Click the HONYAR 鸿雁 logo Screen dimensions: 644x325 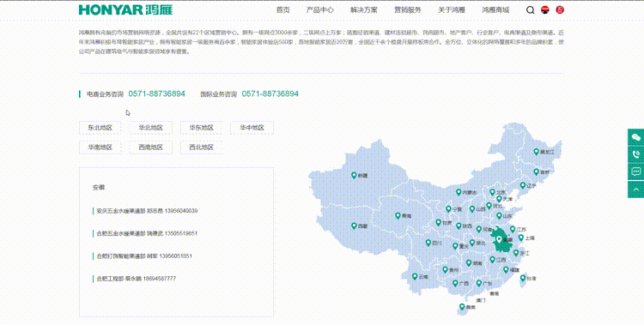[x=125, y=9]
